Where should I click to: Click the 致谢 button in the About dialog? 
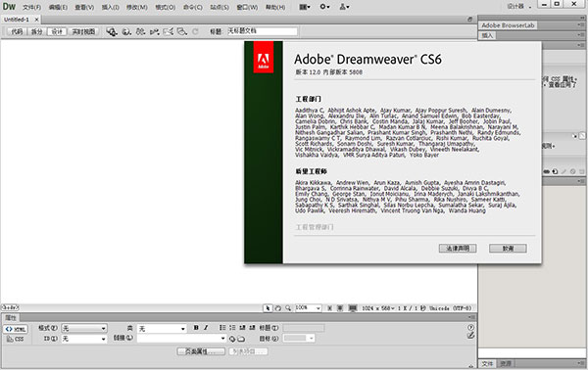pos(508,249)
